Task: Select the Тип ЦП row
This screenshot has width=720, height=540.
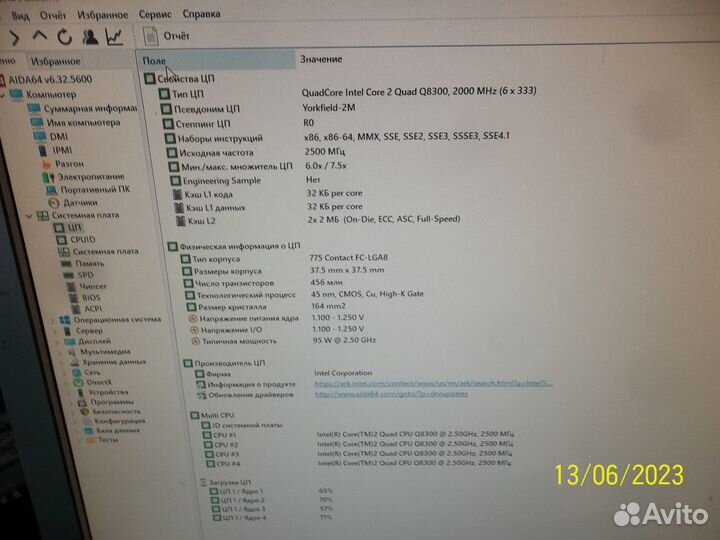Action: (348, 93)
